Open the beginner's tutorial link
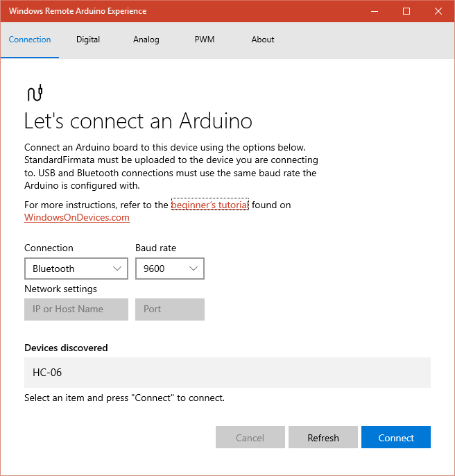Viewport: 455px width, 476px height. click(x=209, y=205)
